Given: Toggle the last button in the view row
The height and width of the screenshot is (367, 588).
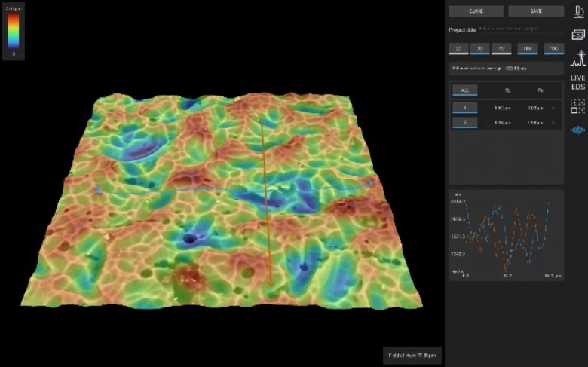Looking at the screenshot, I should [553, 49].
